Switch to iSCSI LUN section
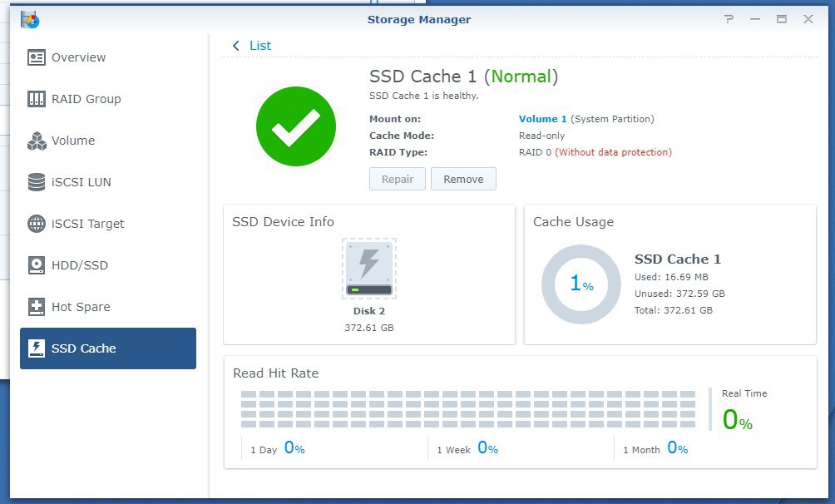The image size is (835, 504). point(108,182)
